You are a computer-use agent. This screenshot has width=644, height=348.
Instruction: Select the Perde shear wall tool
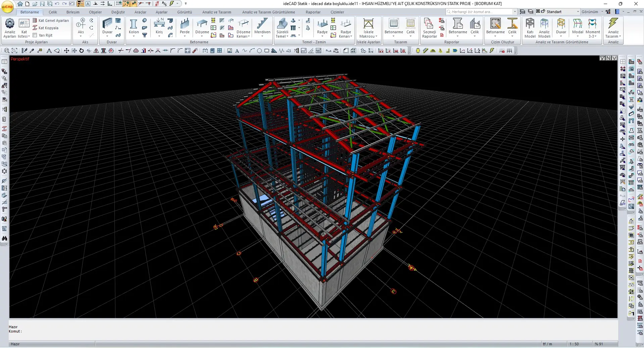(185, 27)
